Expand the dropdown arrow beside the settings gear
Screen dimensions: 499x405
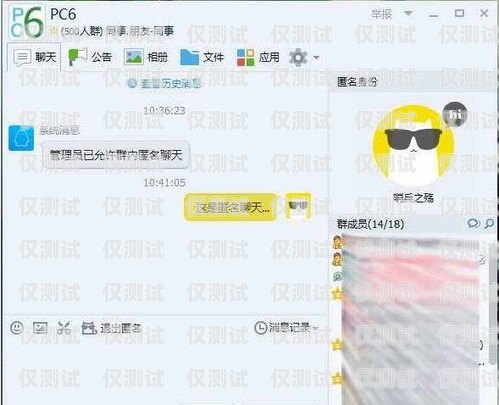pyautogui.click(x=316, y=58)
